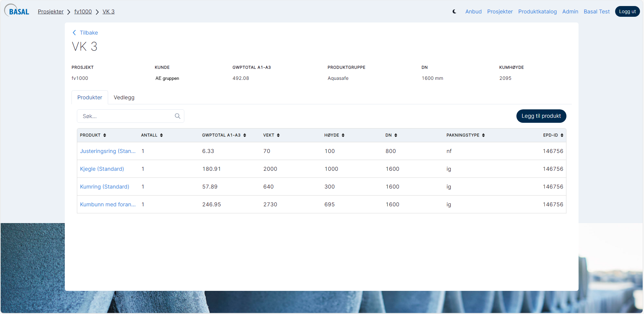Click the BASAL logo
This screenshot has width=644, height=314.
pos(17,11)
